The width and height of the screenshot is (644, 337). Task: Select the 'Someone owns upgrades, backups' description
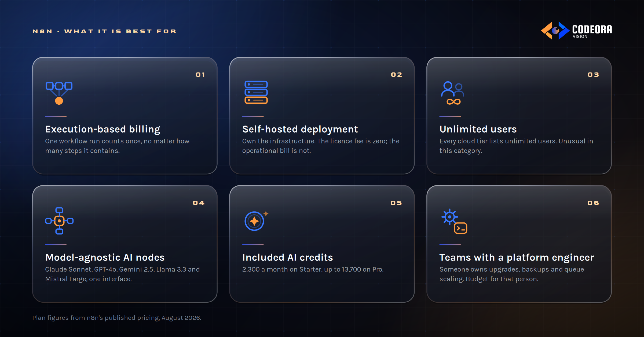coord(512,274)
